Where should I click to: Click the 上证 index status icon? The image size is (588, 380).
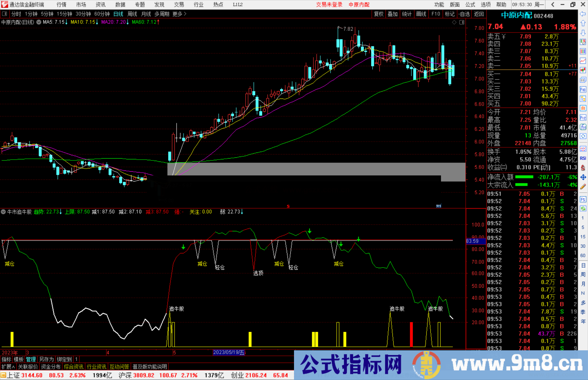click(x=4, y=375)
